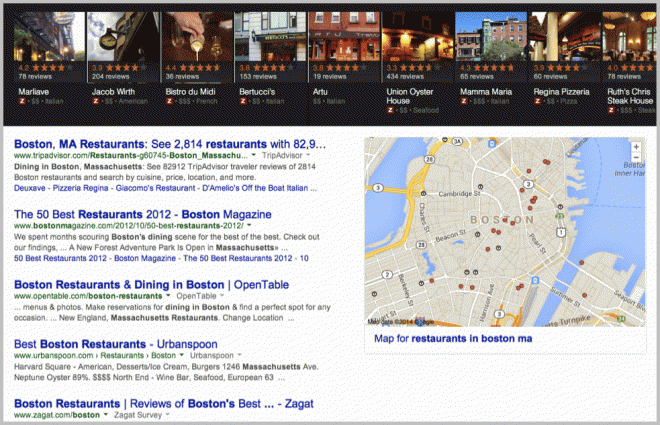The height and width of the screenshot is (425, 660).
Task: Open the Boston, MA Restaurants TripAdvisor result
Action: tap(170, 144)
